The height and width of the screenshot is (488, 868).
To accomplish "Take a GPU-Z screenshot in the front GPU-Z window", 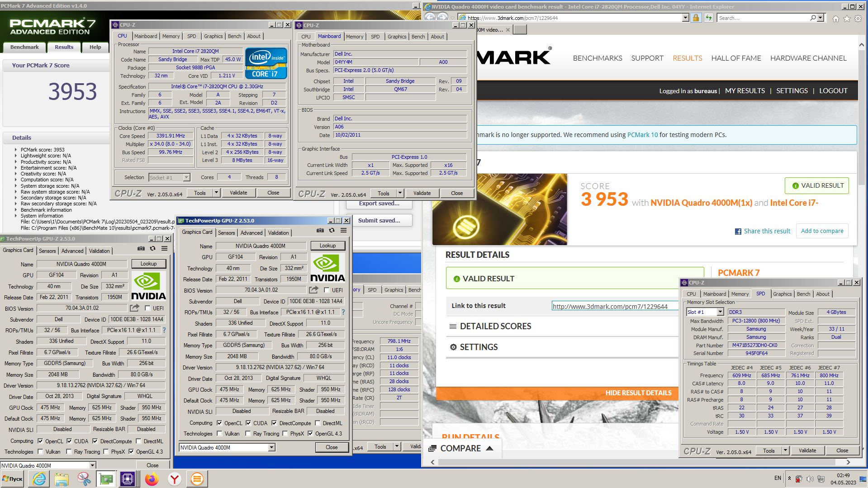I will point(320,230).
